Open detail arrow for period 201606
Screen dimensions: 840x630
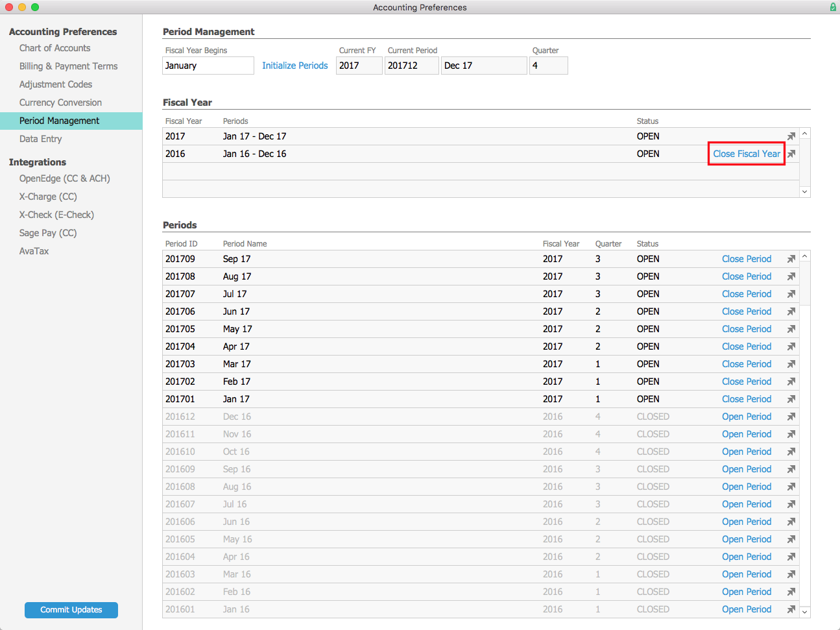tap(791, 522)
